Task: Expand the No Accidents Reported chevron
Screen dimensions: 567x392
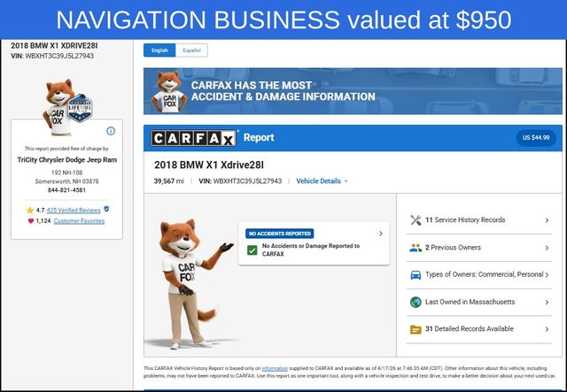Action: pyautogui.click(x=381, y=234)
